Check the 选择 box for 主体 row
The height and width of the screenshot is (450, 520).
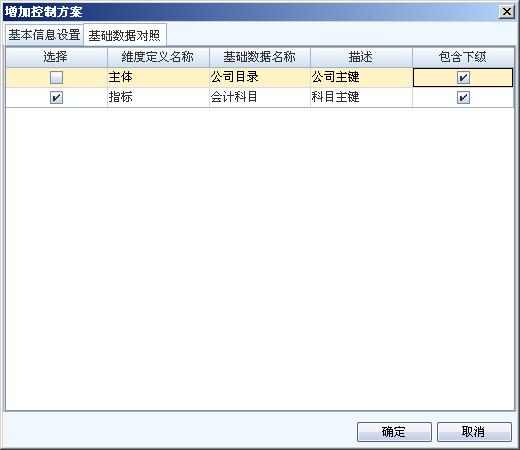pyautogui.click(x=56, y=78)
